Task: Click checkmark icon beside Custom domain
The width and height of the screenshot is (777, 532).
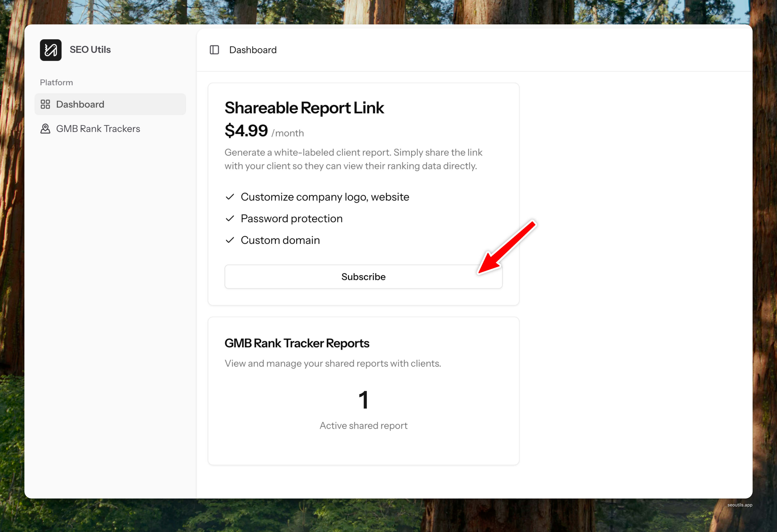Action: [230, 240]
